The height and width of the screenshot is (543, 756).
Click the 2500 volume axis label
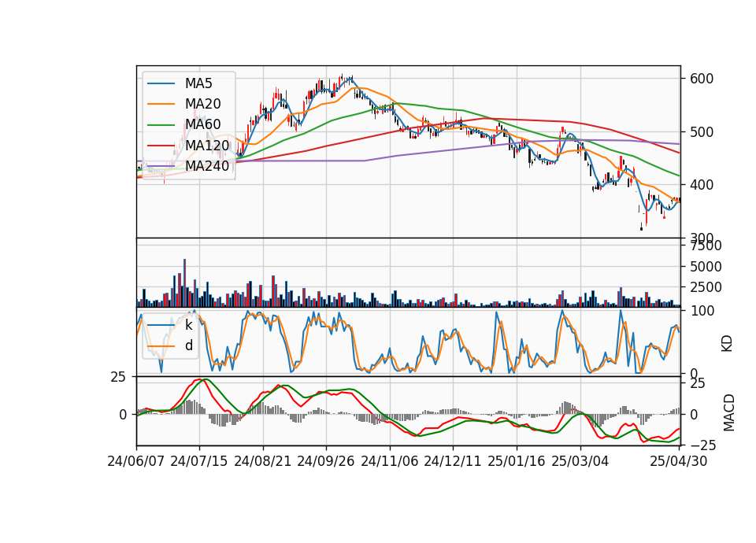coord(706,287)
